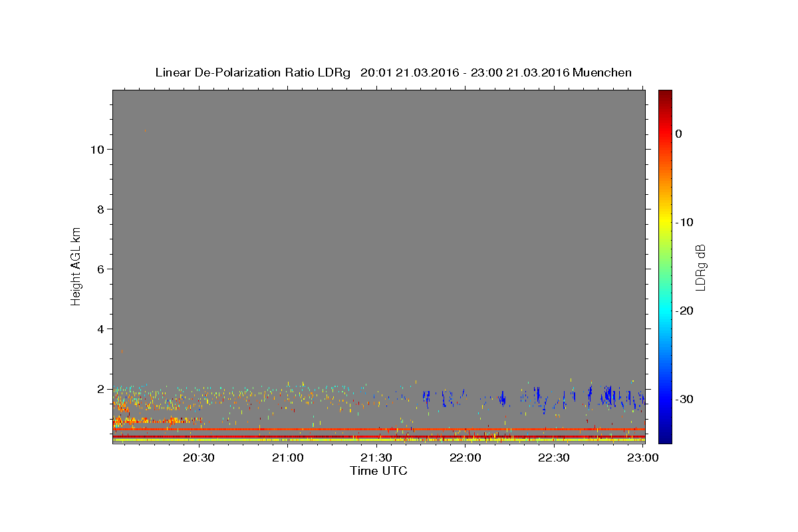Click the 'Time UTC' axis label

coord(378,471)
